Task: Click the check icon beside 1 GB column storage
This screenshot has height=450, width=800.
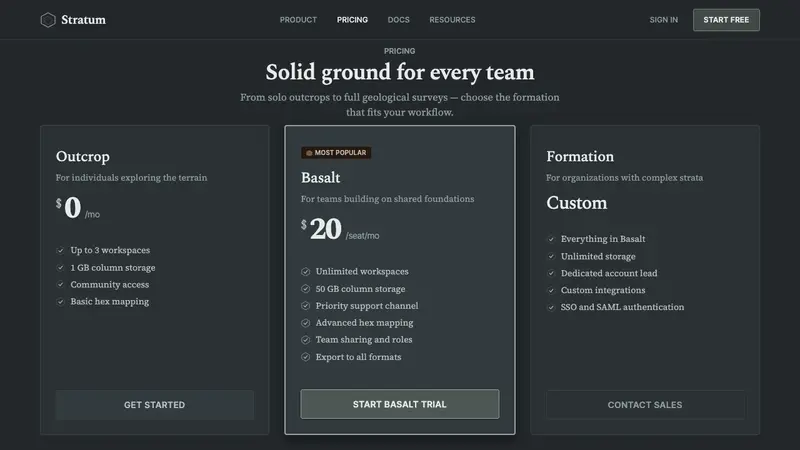Action: (60, 268)
